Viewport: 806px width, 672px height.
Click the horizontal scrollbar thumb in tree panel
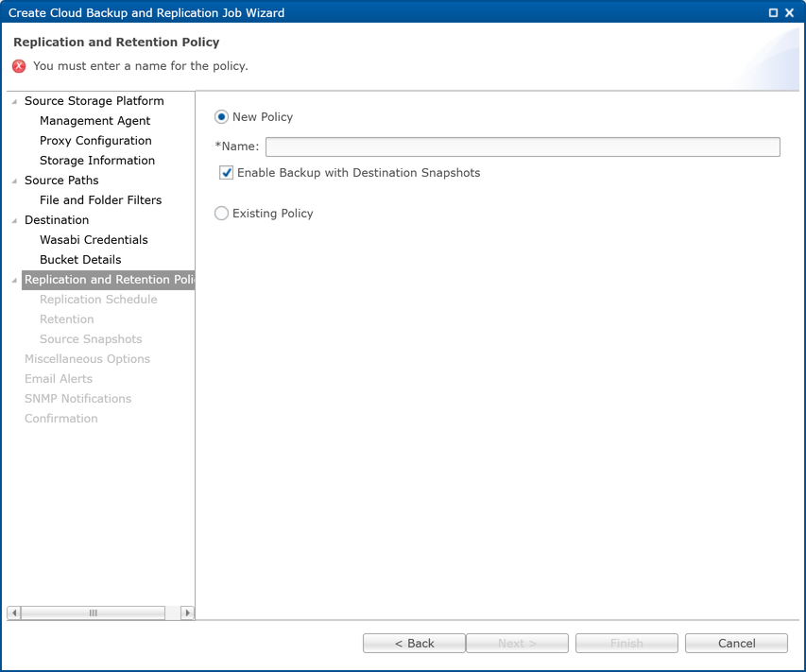[93, 612]
